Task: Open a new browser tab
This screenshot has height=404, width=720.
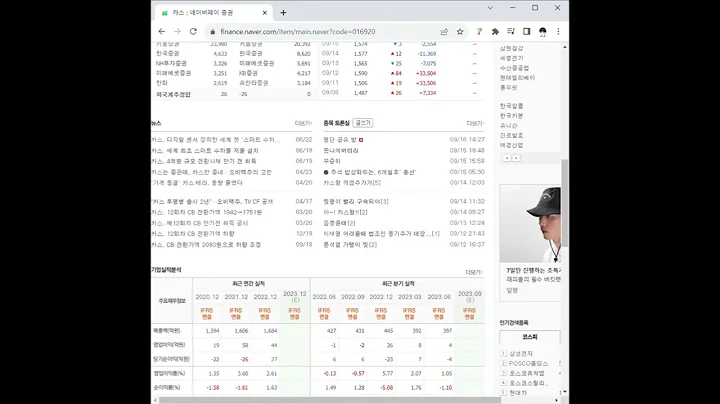Action: 283,13
